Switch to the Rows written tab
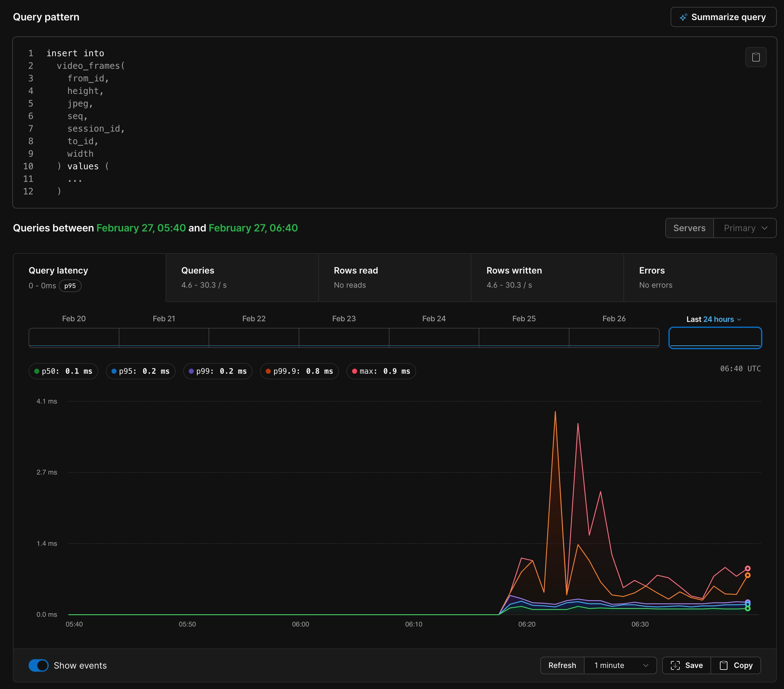The height and width of the screenshot is (689, 784). point(547,278)
